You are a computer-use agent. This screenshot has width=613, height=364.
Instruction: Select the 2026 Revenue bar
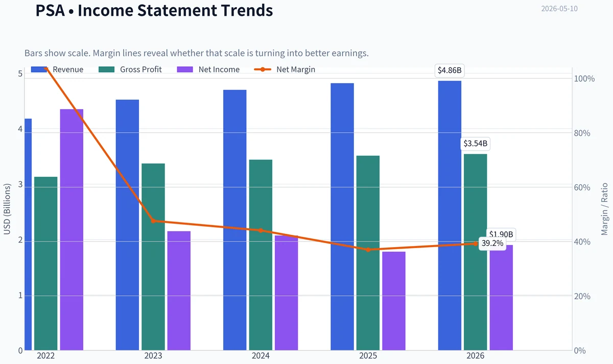pos(450,215)
